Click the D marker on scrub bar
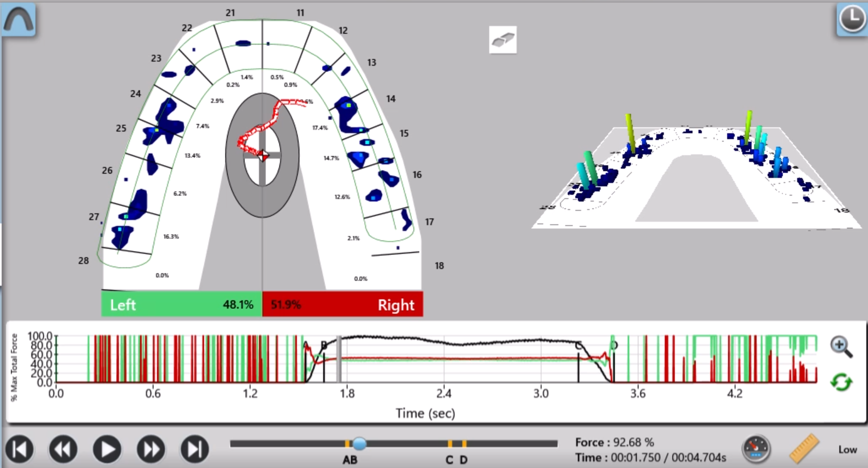868x468 pixels. point(464,444)
